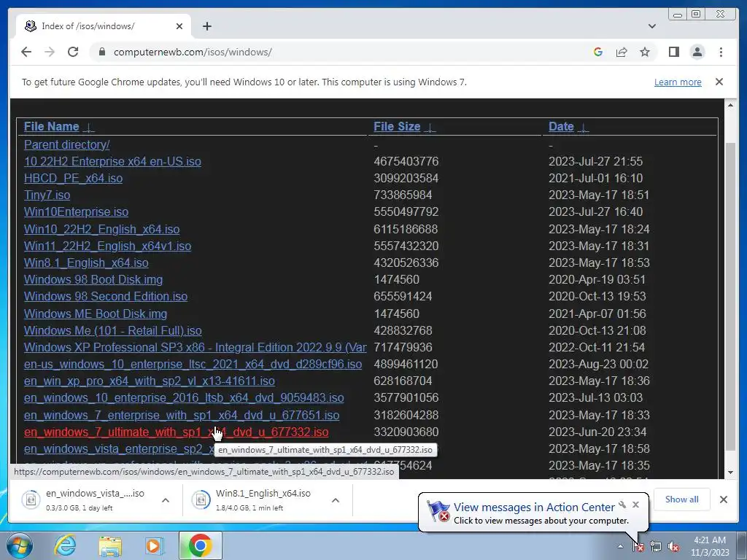Open a new tab with plus button
Viewport: 747px width, 560px height.
click(206, 26)
